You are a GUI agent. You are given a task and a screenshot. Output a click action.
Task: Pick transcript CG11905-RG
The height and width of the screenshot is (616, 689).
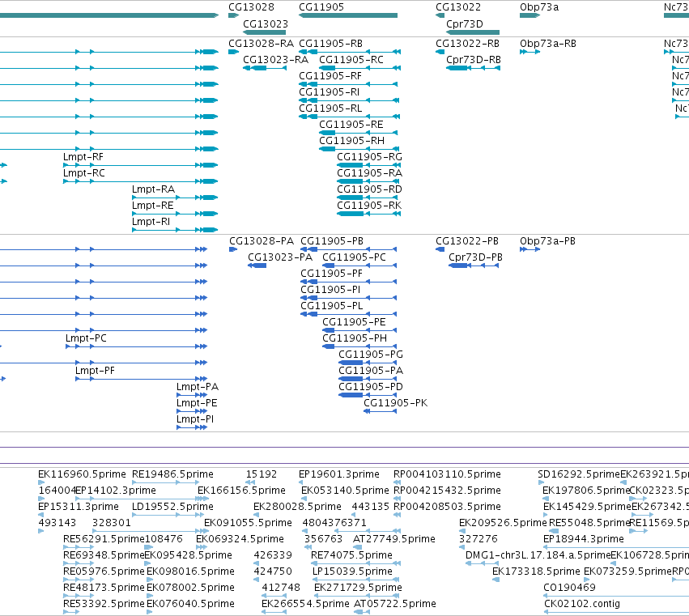coord(369,157)
